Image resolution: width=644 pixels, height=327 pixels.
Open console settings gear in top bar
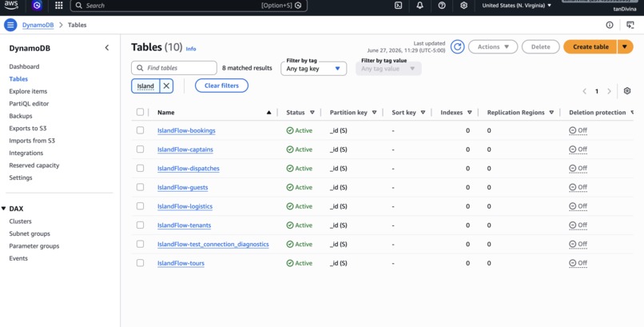click(463, 6)
